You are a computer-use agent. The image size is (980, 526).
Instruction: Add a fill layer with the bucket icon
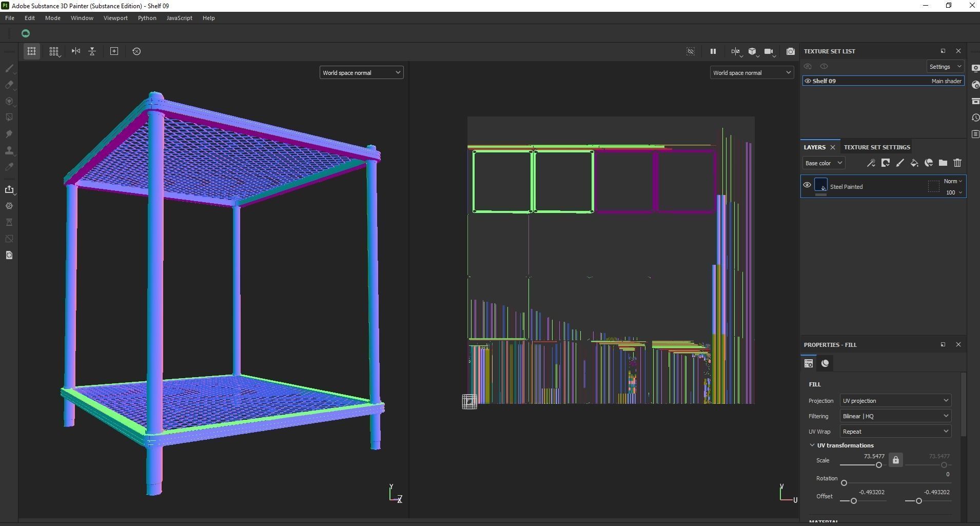pyautogui.click(x=914, y=163)
